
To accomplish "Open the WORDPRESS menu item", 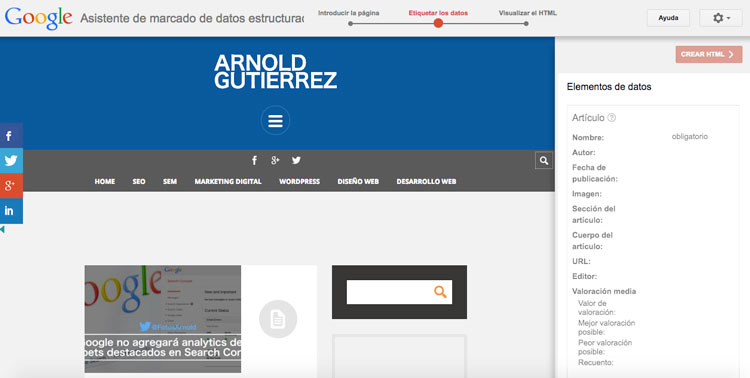I will click(x=299, y=181).
